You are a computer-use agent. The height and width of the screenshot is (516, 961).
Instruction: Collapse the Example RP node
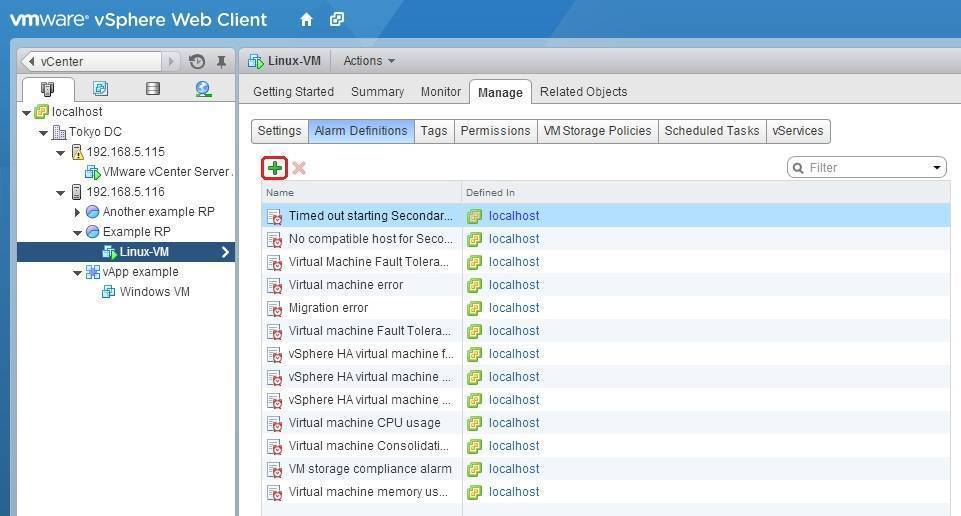pos(77,233)
